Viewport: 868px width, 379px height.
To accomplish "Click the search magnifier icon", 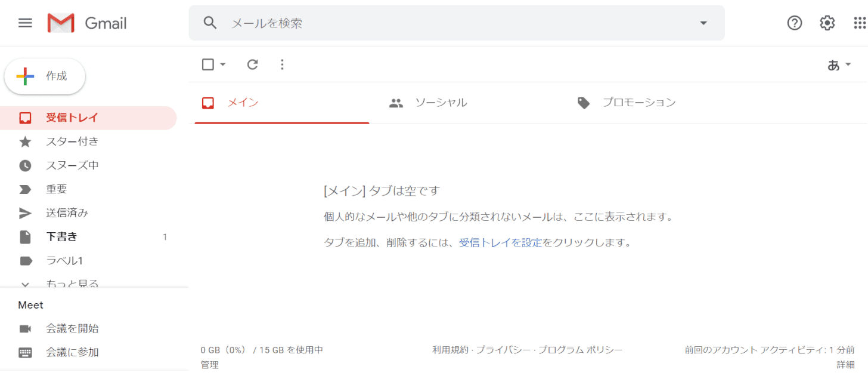I will point(209,23).
